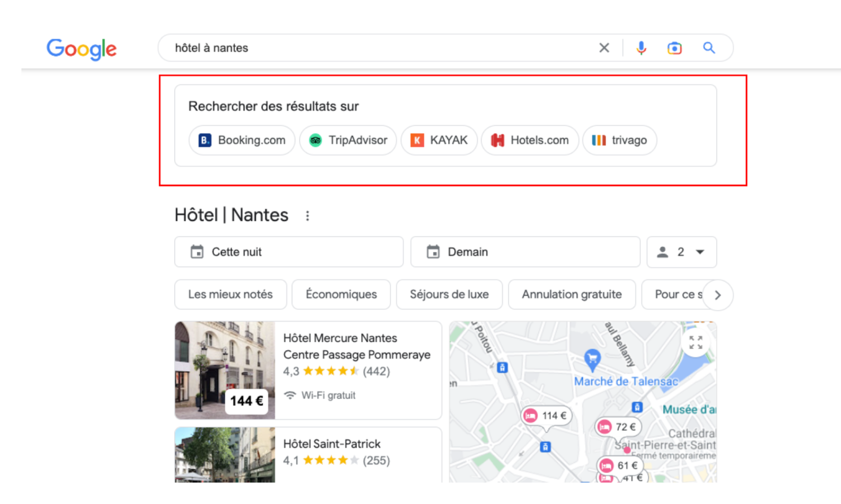Show more filters with the right chevron
Image resolution: width=841 pixels, height=504 pixels.
click(x=718, y=295)
